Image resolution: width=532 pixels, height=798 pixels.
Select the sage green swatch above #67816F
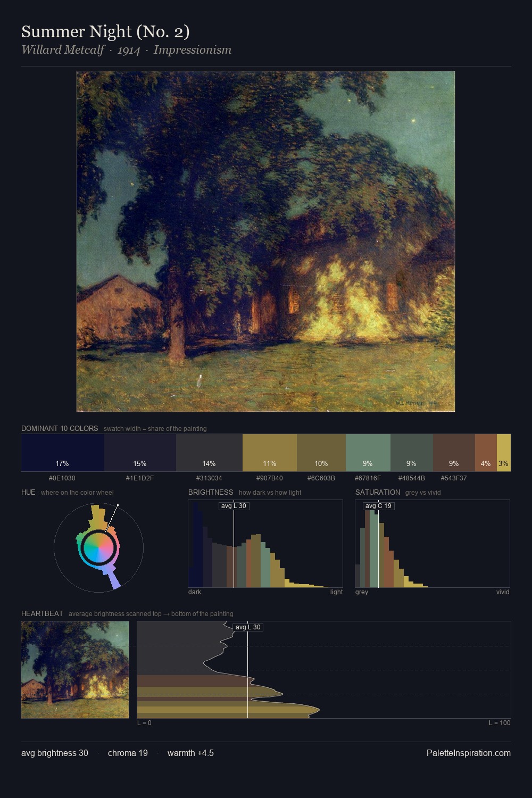point(368,453)
